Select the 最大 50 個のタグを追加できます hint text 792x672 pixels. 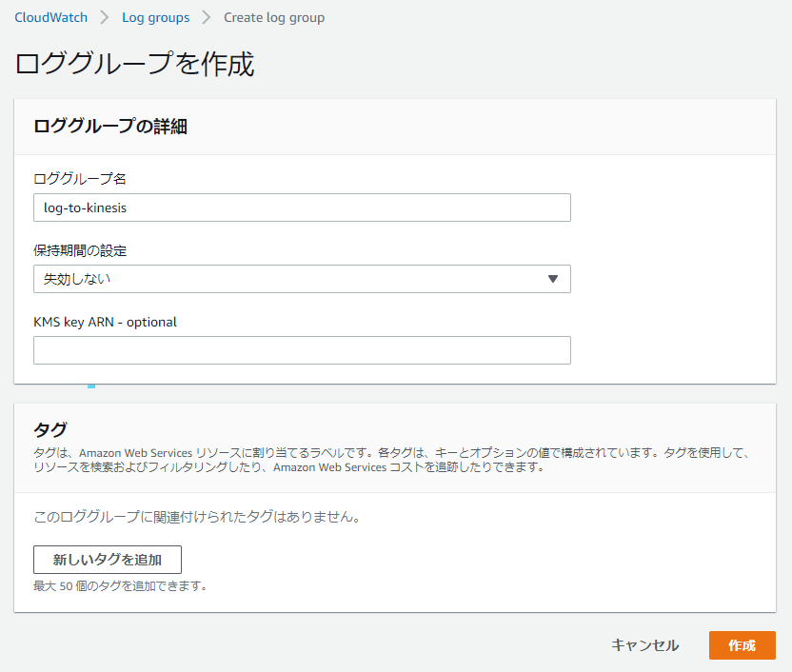coord(120,586)
